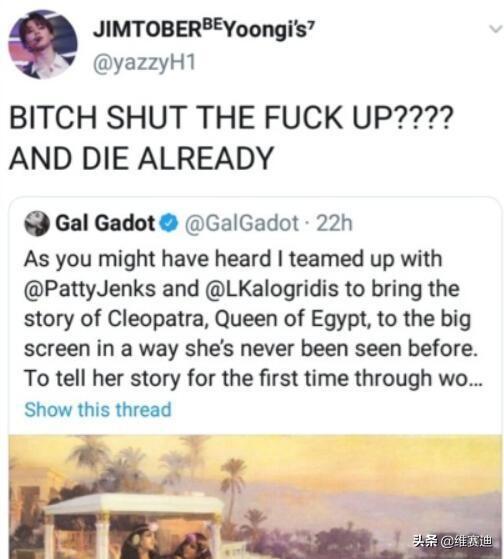Open the Cleopatra painting image
504x559 pixels.
tap(255, 497)
